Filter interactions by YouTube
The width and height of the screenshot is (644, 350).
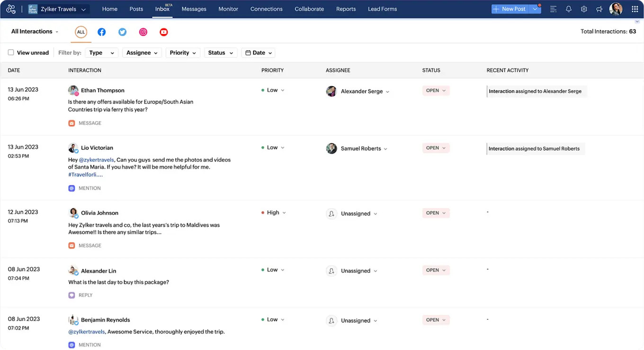coord(164,32)
